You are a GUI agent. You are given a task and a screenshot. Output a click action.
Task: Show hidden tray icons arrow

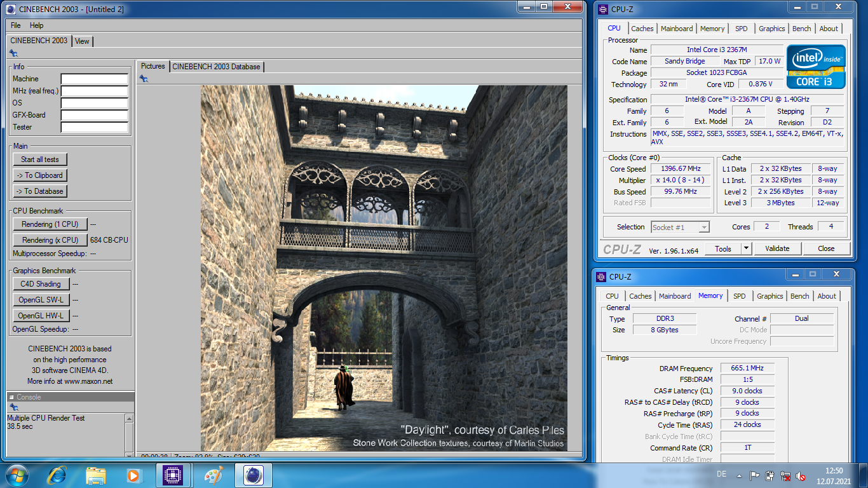click(x=740, y=475)
